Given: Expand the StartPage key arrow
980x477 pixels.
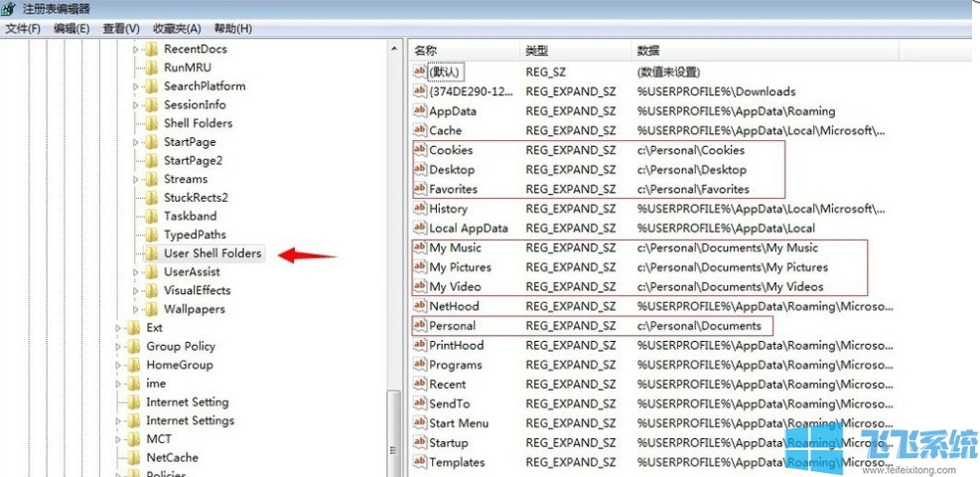Looking at the screenshot, I should (135, 142).
